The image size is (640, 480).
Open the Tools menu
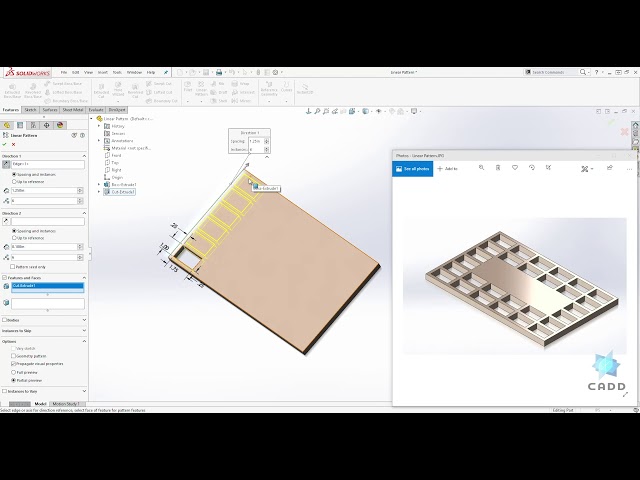117,72
